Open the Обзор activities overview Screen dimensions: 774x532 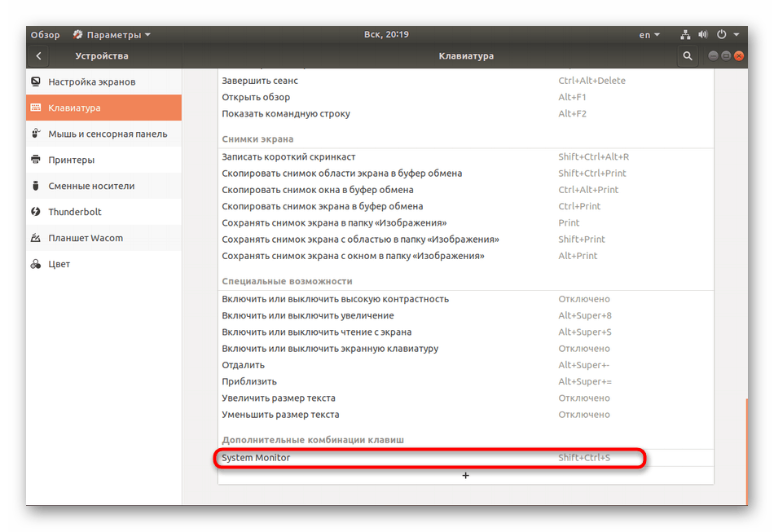click(45, 34)
